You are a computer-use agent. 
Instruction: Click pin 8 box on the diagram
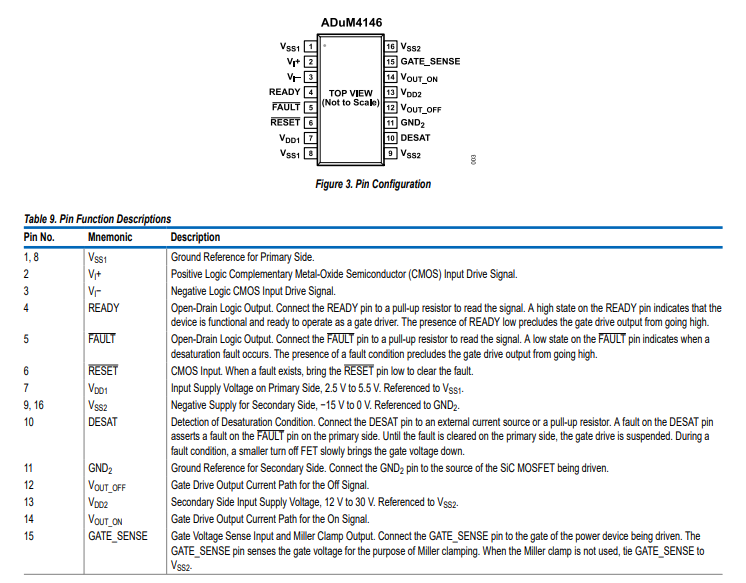(310, 153)
